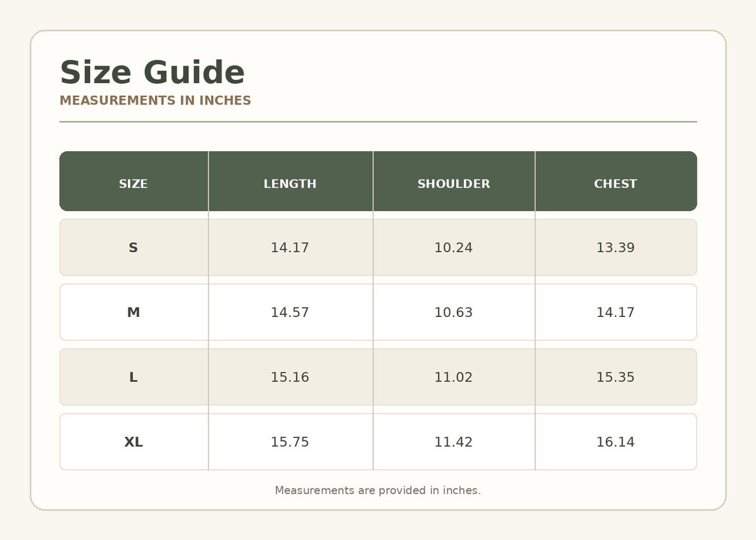Click the LENGTH column header

(290, 184)
